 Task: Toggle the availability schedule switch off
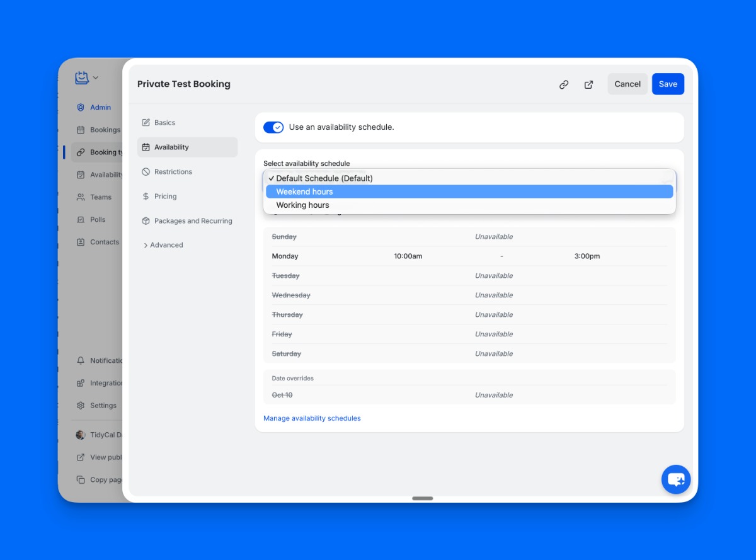273,127
